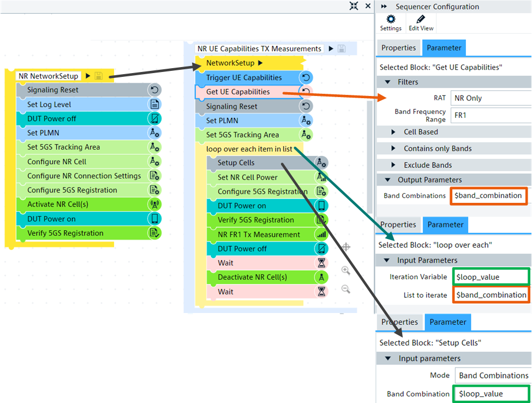Click the Band Combinations output parameter field
Viewport: 532px width, 403px height.
[x=488, y=196]
